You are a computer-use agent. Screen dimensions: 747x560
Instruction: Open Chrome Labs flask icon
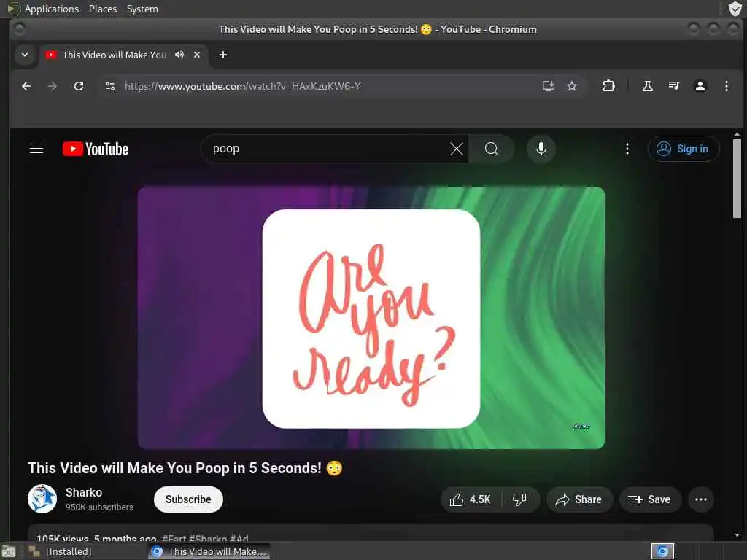(648, 86)
